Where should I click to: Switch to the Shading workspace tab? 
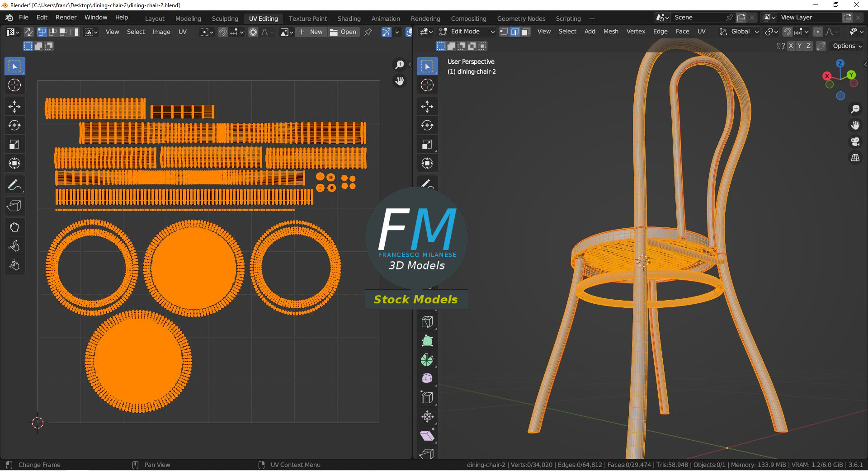[349, 19]
